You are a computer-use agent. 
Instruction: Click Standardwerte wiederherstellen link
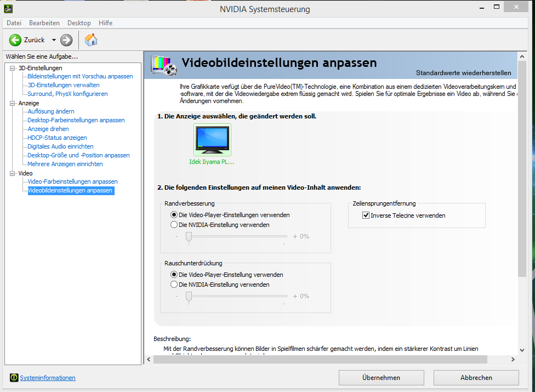[x=463, y=73]
